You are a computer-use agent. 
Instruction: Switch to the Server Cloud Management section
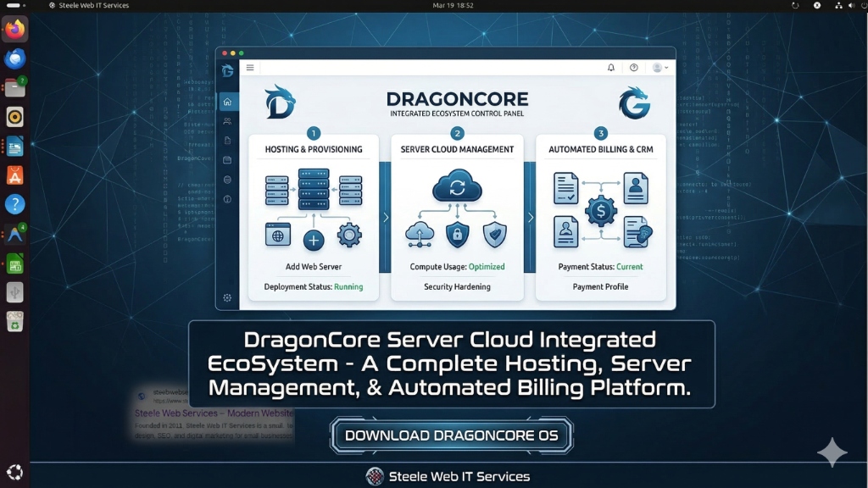458,148
